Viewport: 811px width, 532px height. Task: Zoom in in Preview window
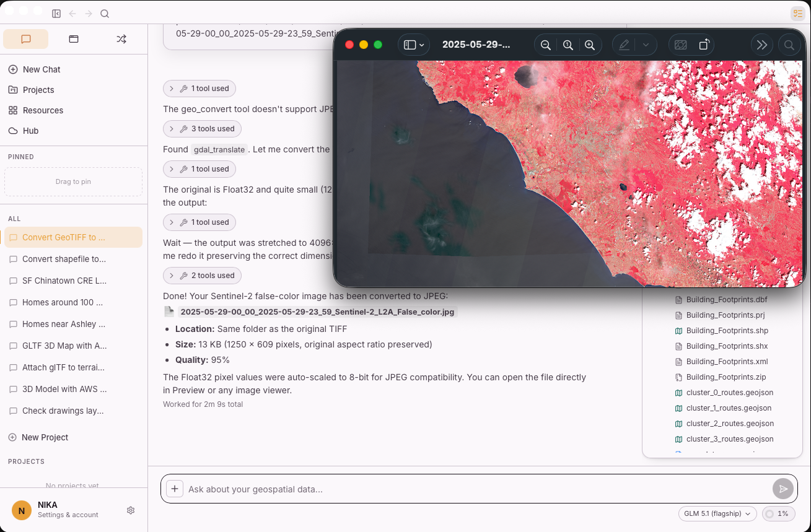[x=590, y=45]
